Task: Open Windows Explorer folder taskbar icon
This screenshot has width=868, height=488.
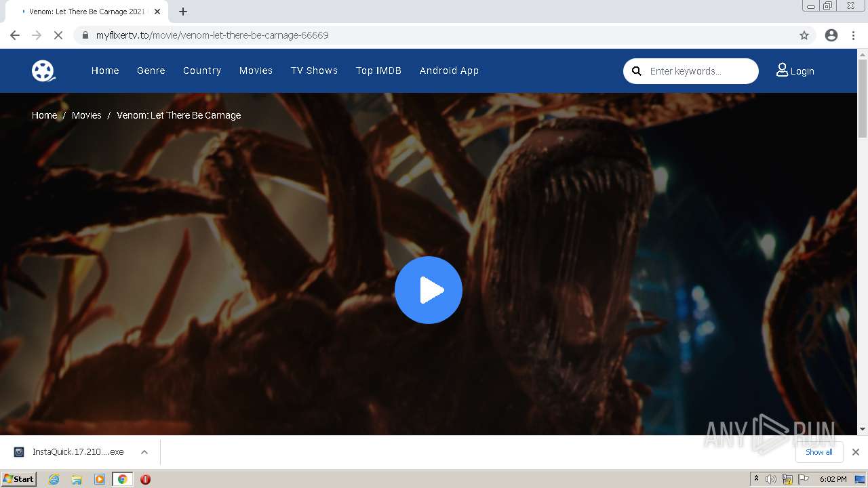Action: pyautogui.click(x=77, y=479)
